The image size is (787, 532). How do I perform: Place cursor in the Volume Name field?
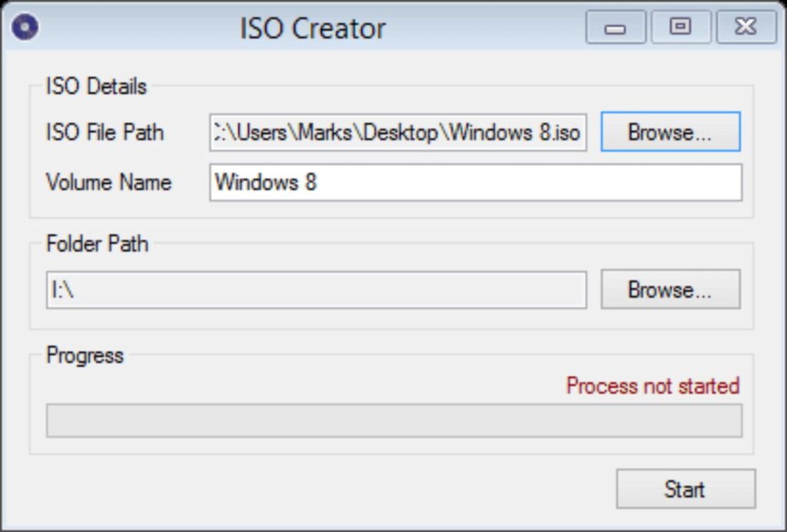tap(476, 182)
